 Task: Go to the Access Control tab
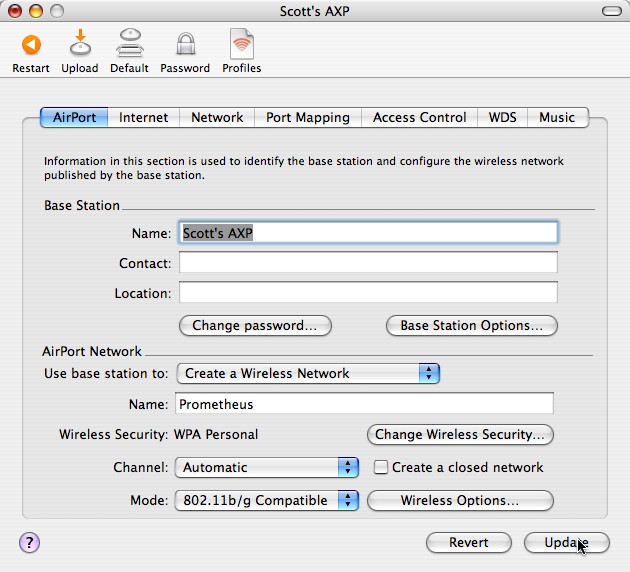pos(419,117)
